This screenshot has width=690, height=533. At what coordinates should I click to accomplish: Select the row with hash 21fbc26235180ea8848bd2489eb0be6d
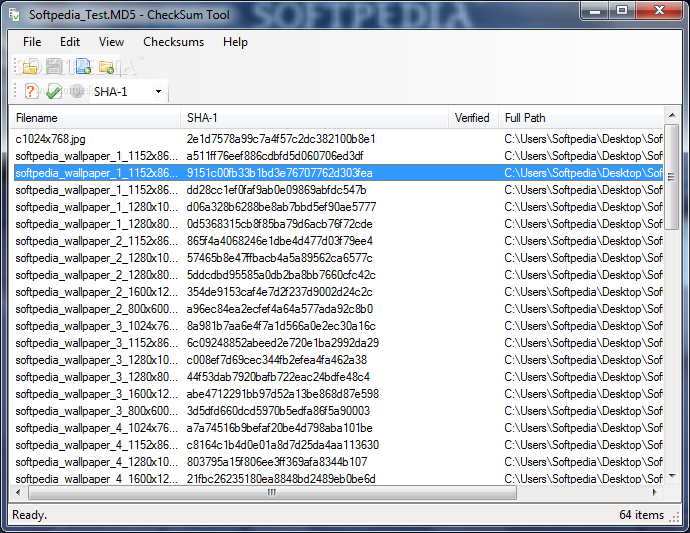coord(337,478)
